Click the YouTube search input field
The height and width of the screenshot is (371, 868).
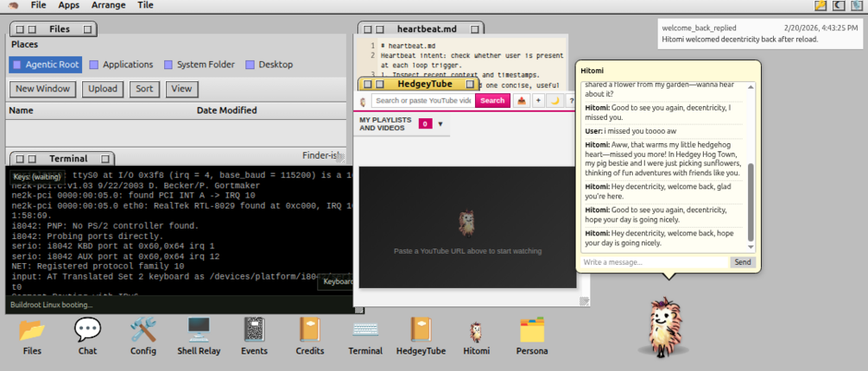tap(423, 101)
